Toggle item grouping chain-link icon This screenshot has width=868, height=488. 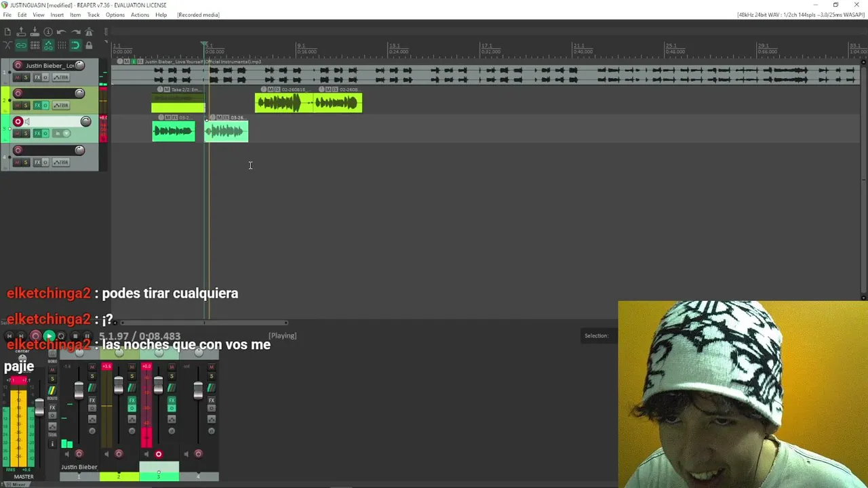tap(21, 45)
